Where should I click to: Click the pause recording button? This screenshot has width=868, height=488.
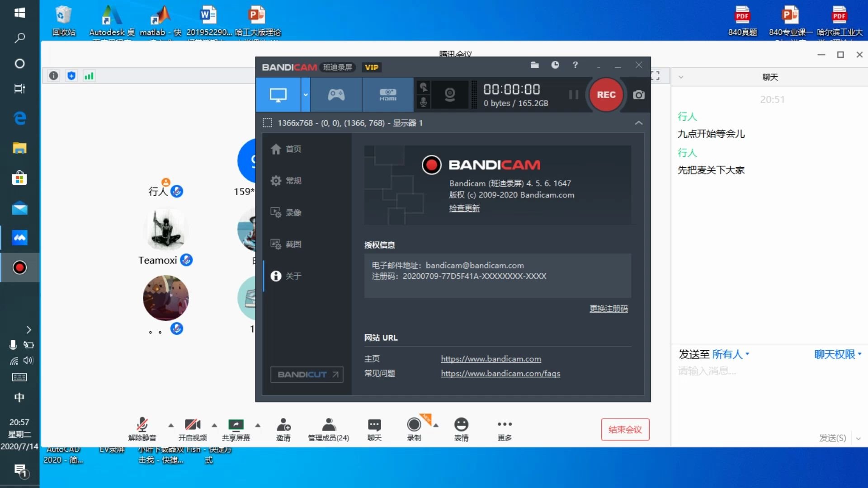573,95
